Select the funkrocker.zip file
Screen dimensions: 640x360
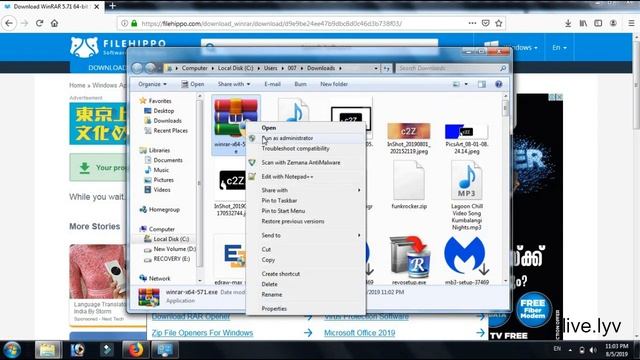[x=409, y=185]
